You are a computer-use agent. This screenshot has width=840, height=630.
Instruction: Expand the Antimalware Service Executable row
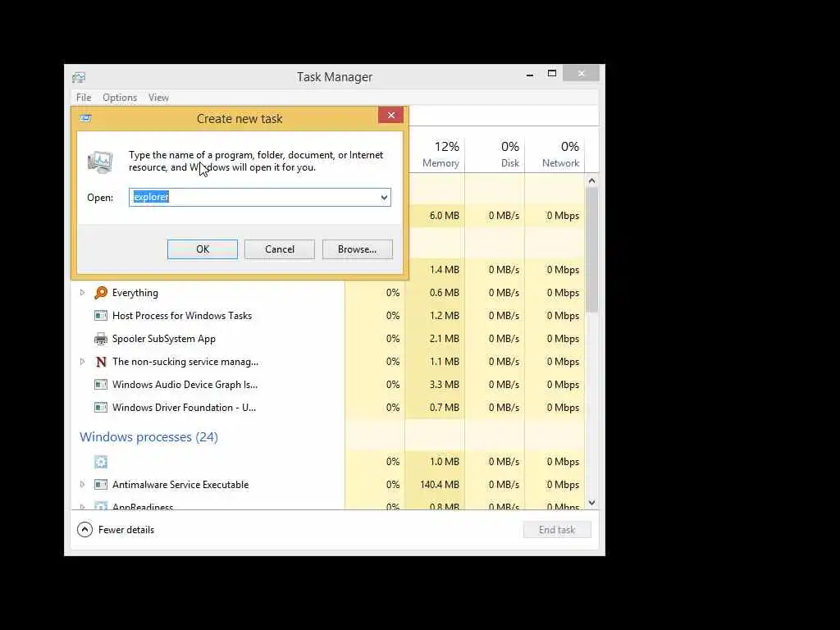pos(83,484)
